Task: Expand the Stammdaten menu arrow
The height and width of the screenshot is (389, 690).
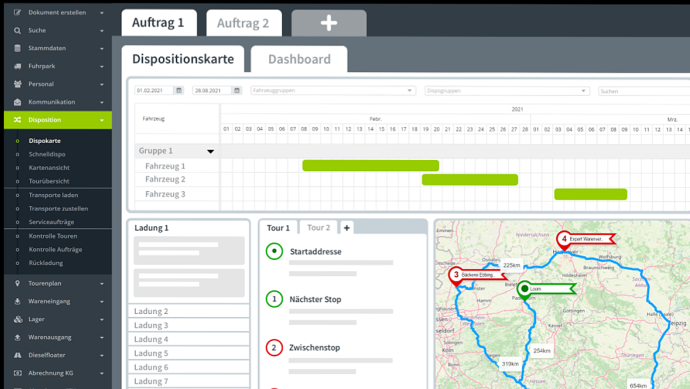Action: [x=102, y=48]
